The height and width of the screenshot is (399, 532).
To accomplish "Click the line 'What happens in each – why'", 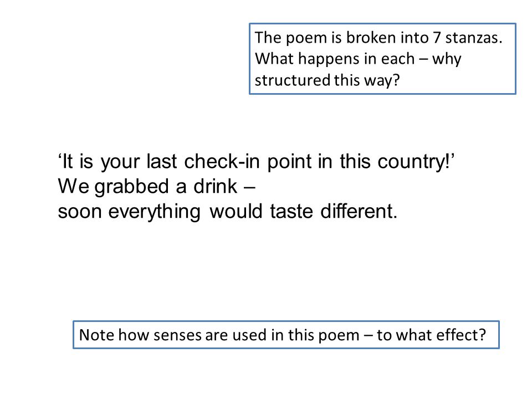I will [358, 59].
